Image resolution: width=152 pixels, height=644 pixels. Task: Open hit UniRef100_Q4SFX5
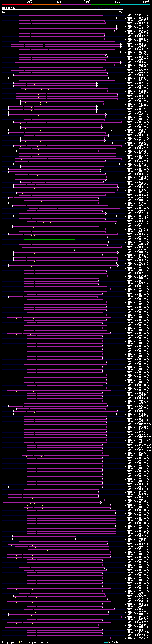coord(137,533)
